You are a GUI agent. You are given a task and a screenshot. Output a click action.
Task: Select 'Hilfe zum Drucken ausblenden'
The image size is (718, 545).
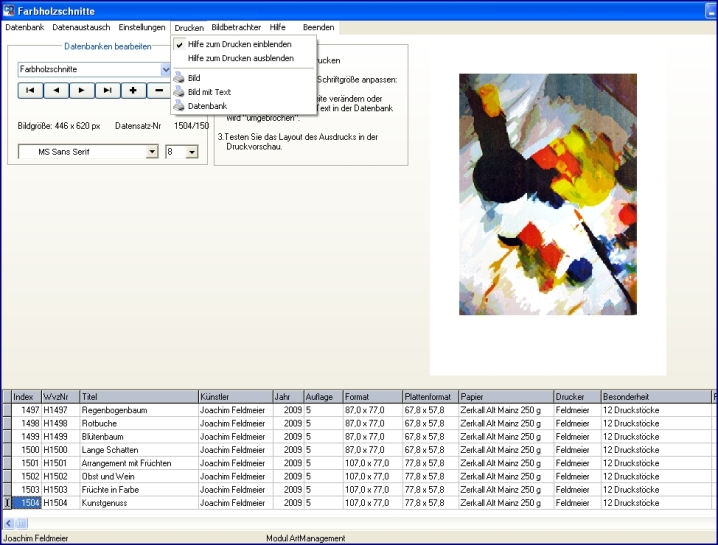pyautogui.click(x=240, y=58)
